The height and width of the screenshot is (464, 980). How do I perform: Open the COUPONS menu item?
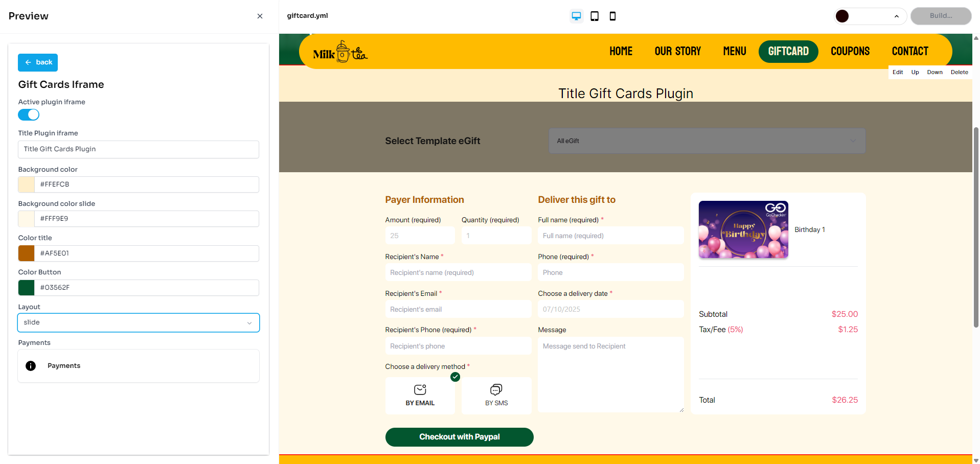pyautogui.click(x=850, y=52)
